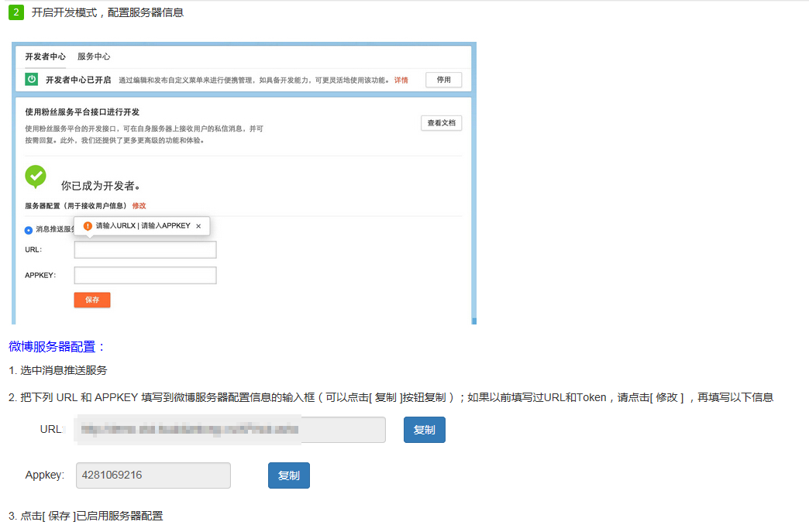Open the 服务中心 tab
Image resolution: width=809 pixels, height=532 pixels.
[x=94, y=57]
